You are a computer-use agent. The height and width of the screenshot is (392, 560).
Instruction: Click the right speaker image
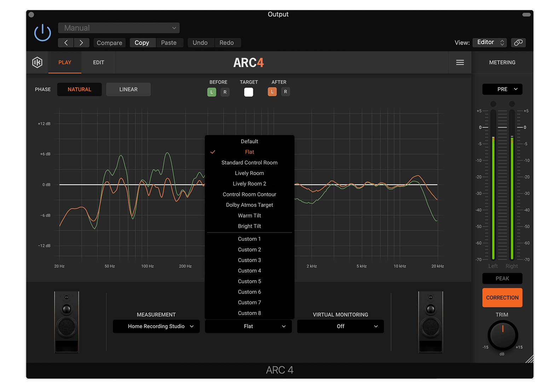pos(431,322)
